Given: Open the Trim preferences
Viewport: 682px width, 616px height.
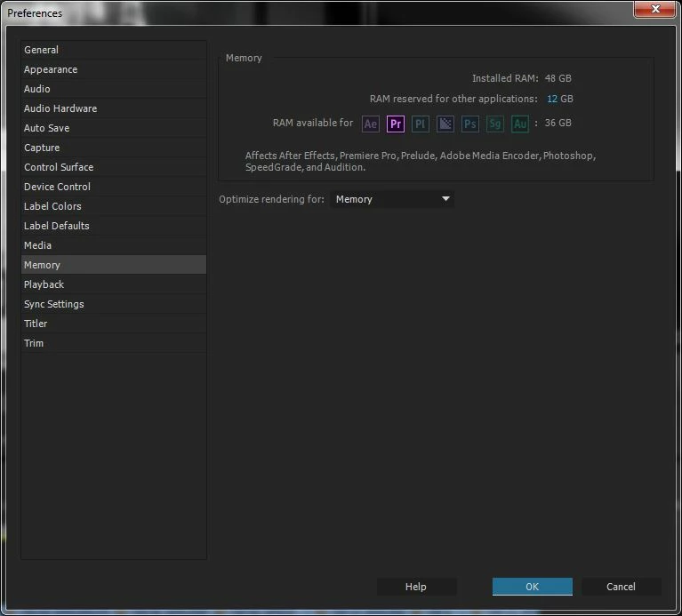Looking at the screenshot, I should [114, 343].
